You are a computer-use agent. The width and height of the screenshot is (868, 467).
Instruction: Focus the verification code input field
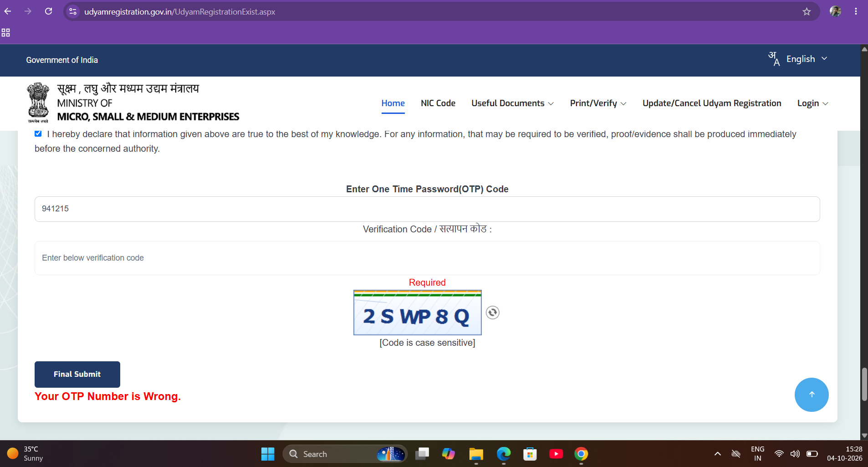[x=427, y=258]
